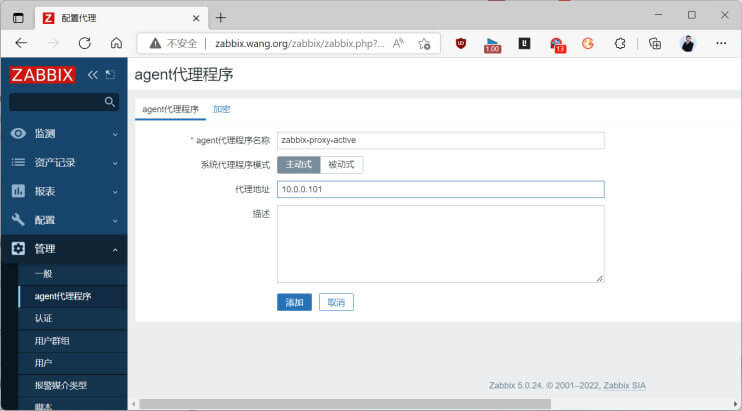Open the Extensions puzzle piece icon
742x411 pixels.
click(620, 44)
